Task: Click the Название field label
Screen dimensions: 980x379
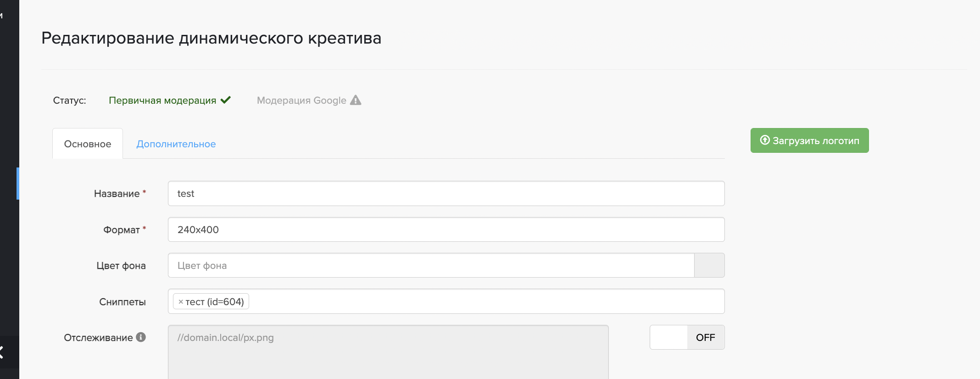Action: [117, 194]
